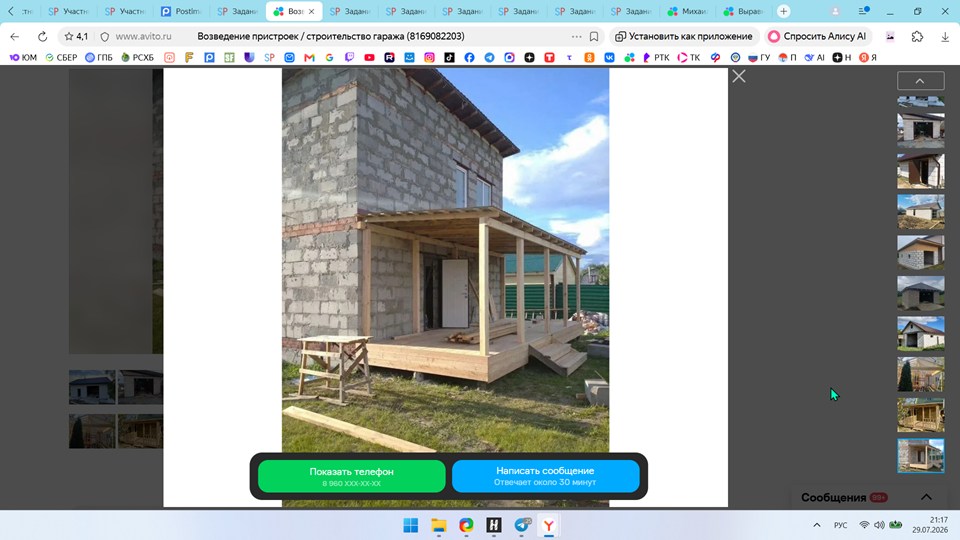Viewport: 960px width, 540px height.
Task: Show hidden system tray icons
Action: [x=816, y=525]
